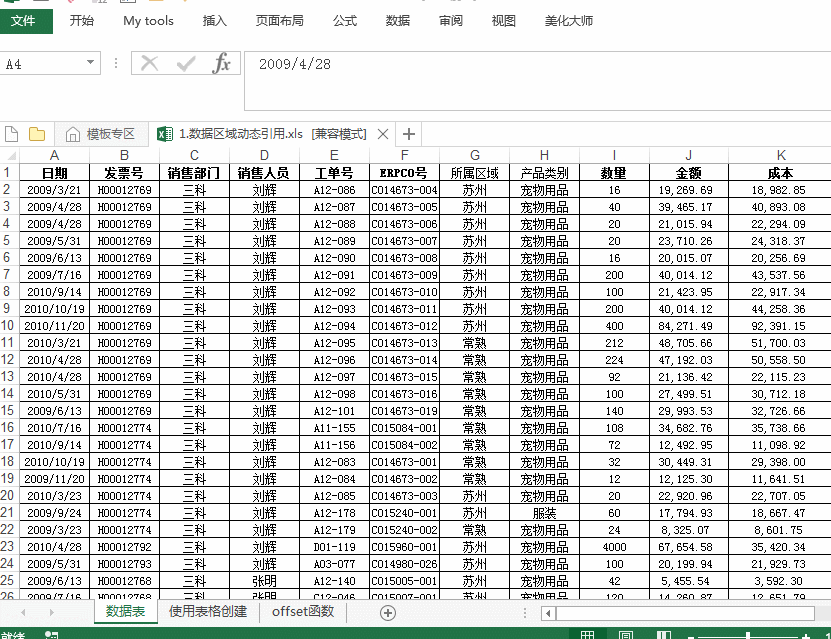The height and width of the screenshot is (639, 831).
Task: Click header cell ERPCO号
Action: coord(404,173)
